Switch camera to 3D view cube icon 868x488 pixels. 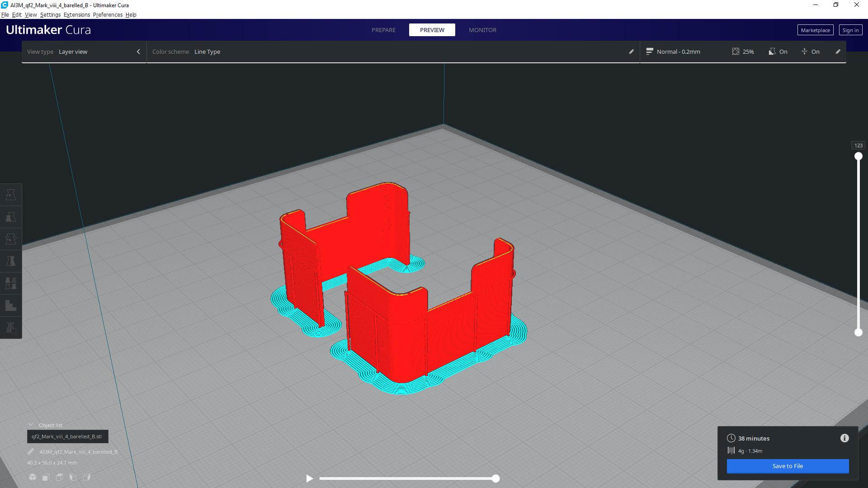pyautogui.click(x=33, y=477)
